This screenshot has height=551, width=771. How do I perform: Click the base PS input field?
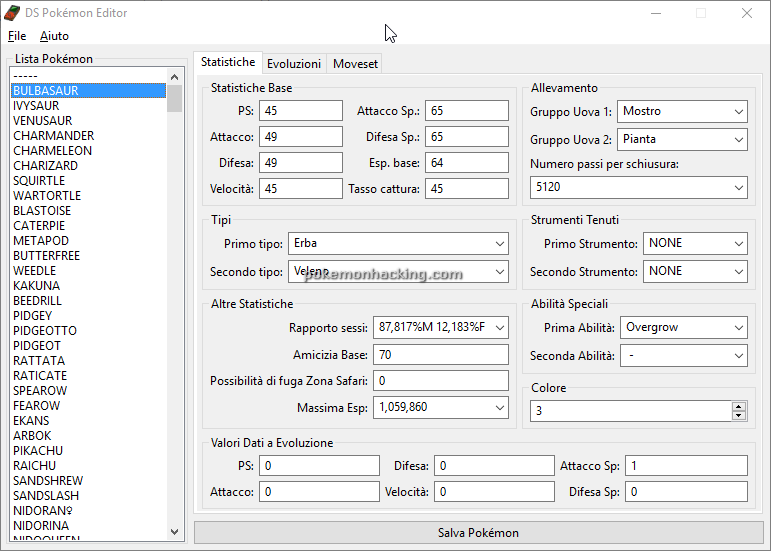[301, 111]
